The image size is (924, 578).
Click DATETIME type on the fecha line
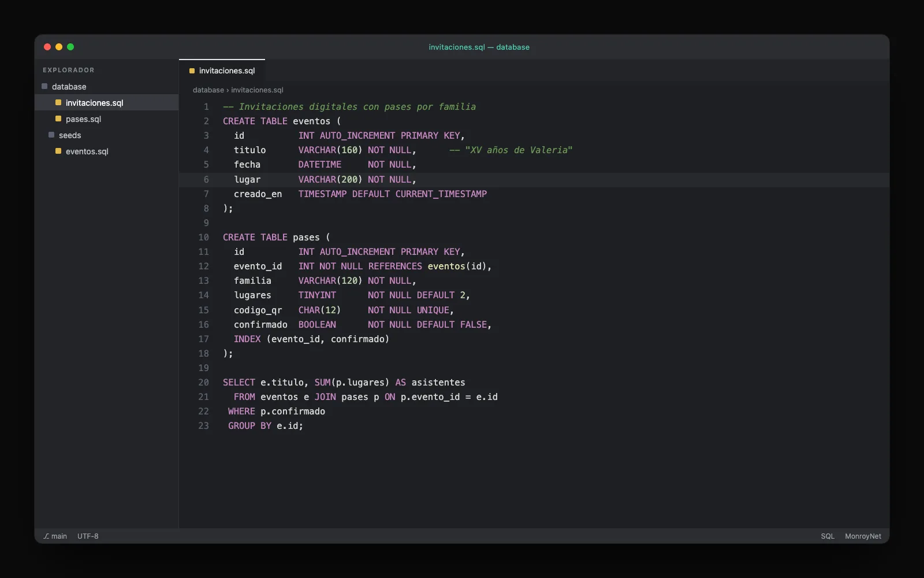(320, 165)
